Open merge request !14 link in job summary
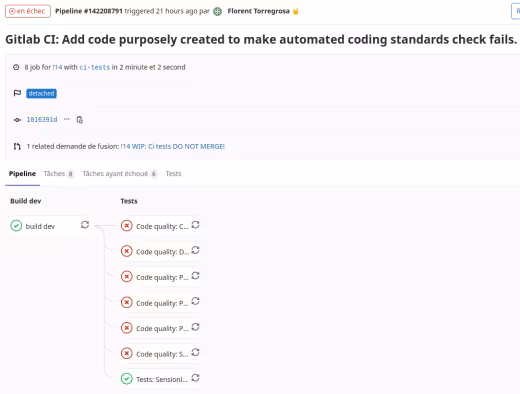The height and width of the screenshot is (394, 520). (x=57, y=67)
